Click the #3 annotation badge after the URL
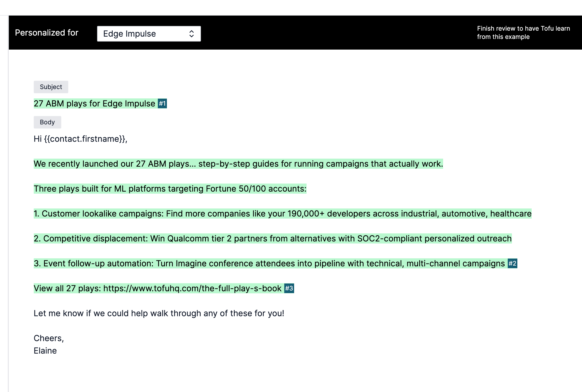582x392 pixels. (289, 288)
